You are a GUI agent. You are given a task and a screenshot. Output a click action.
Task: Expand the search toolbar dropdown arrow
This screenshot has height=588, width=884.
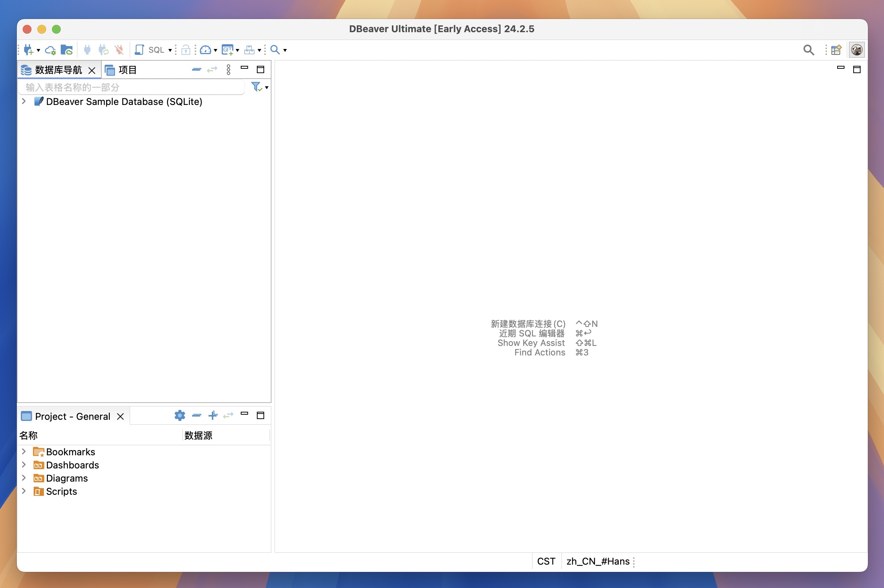click(285, 50)
